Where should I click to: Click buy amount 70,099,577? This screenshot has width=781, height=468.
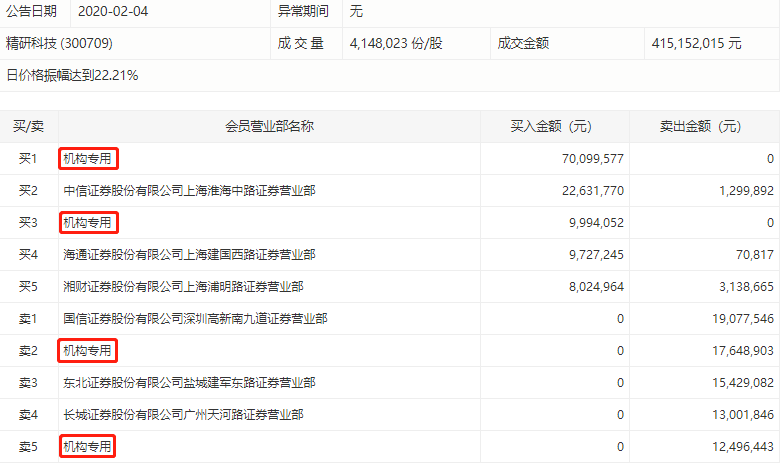[593, 159]
